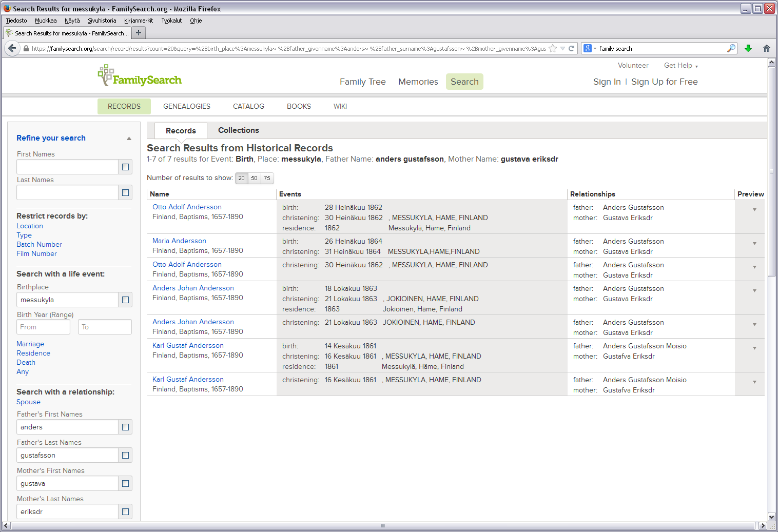
Task: Restrict records by Location
Action: (30, 226)
